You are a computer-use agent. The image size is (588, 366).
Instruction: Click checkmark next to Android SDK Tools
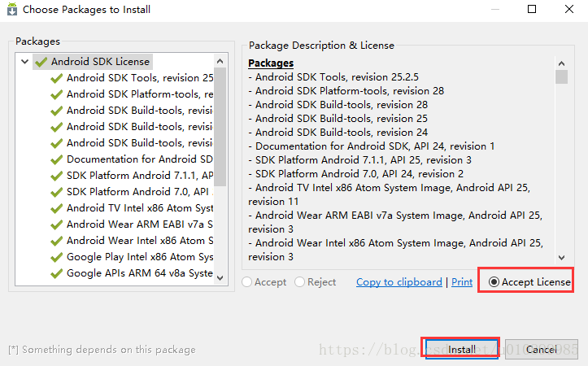pos(56,78)
